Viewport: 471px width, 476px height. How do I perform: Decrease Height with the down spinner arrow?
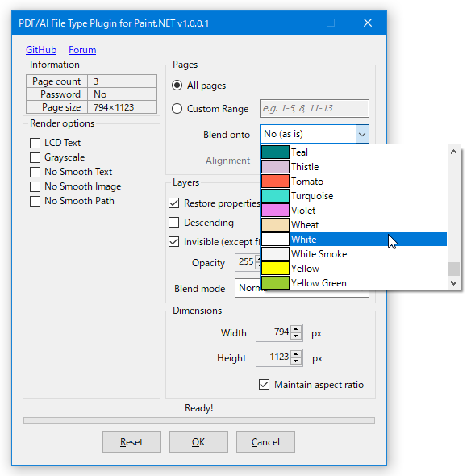[296, 361]
